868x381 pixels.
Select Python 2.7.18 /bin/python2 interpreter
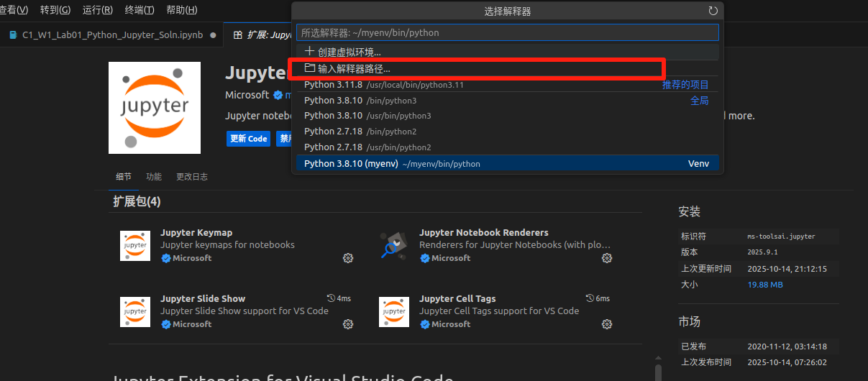tap(507, 132)
